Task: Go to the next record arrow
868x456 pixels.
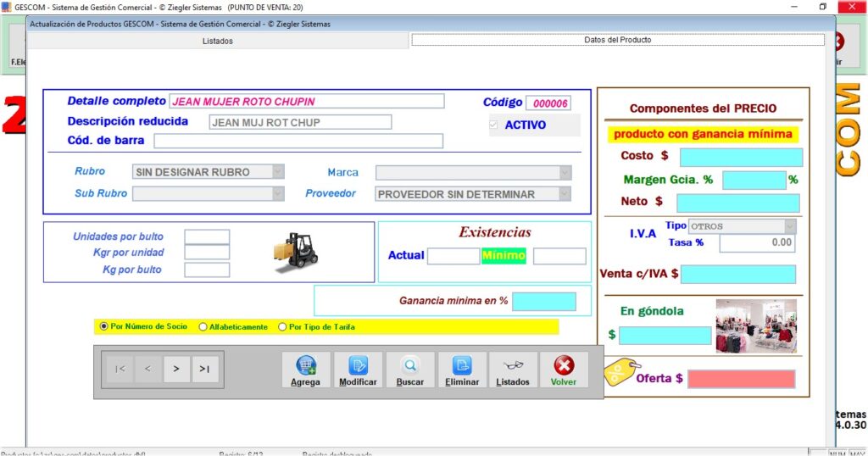Action: (176, 369)
